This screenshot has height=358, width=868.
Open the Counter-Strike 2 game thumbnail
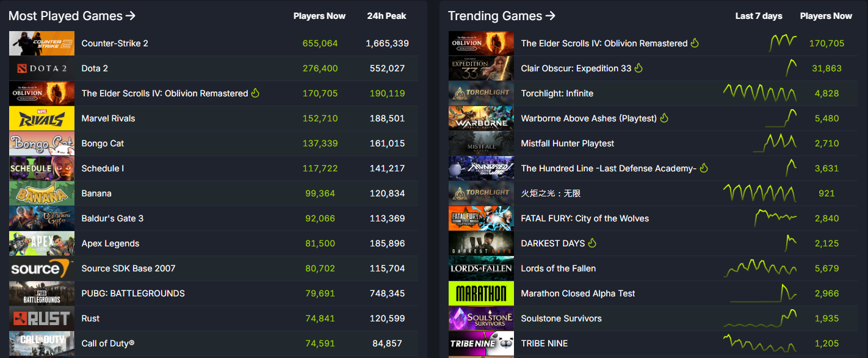click(42, 43)
